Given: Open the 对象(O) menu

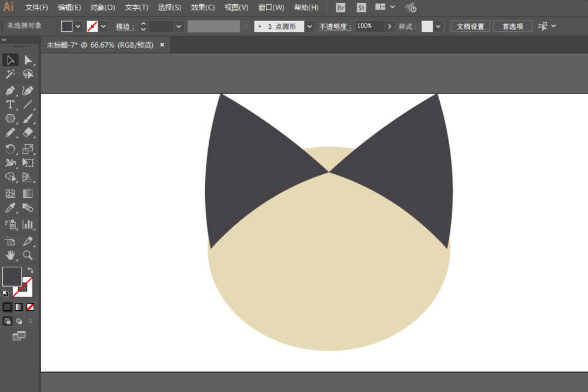Looking at the screenshot, I should point(102,8).
